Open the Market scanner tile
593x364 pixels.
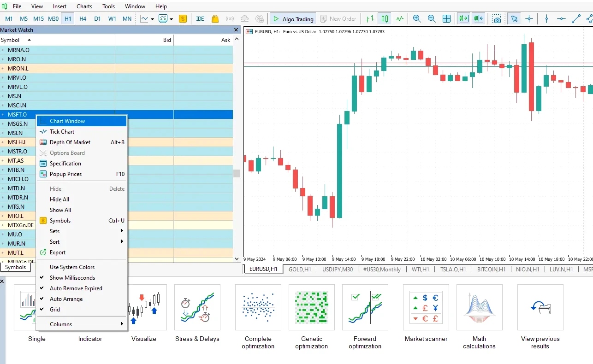click(x=426, y=314)
